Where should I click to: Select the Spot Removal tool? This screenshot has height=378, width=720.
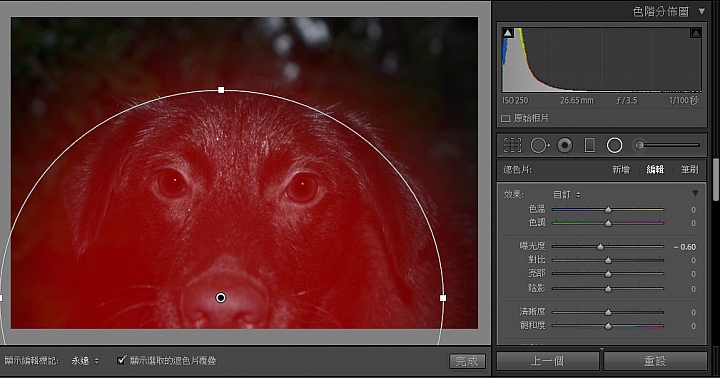pos(540,146)
